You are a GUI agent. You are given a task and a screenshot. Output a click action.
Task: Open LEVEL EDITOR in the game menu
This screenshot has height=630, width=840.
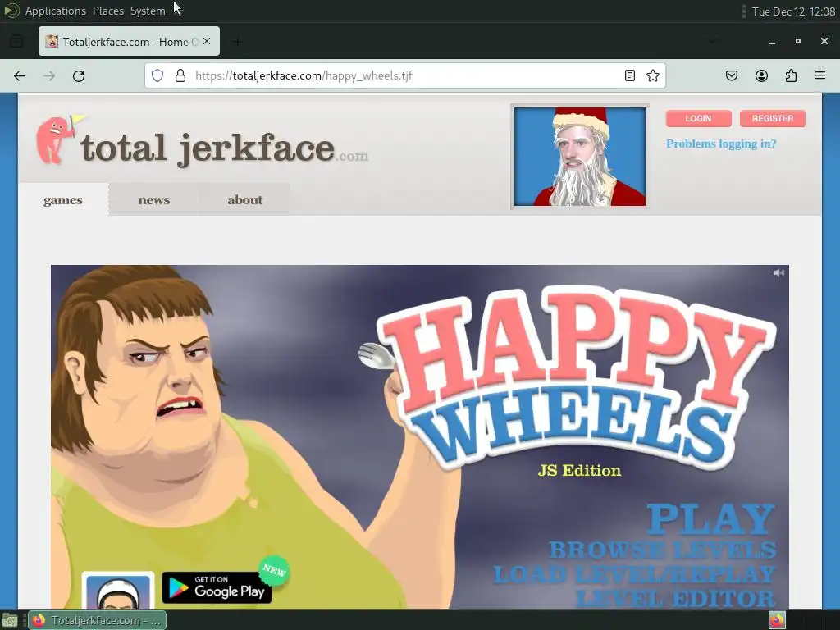pyautogui.click(x=676, y=598)
